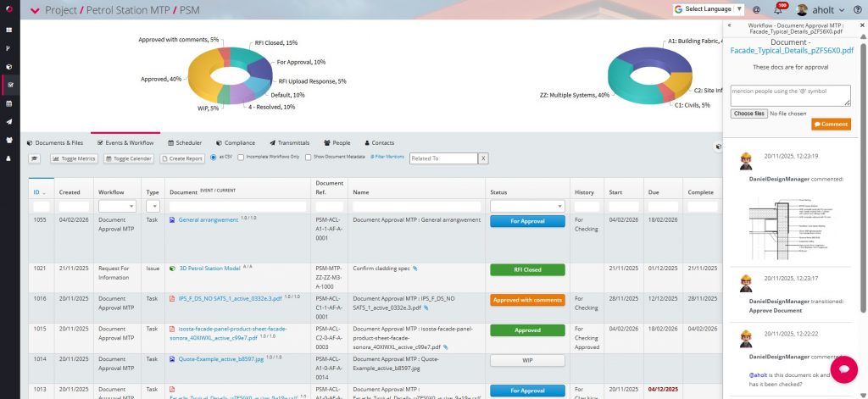Click the PDF icon beside IPS_F_DS_NO SATS document

[x=172, y=299]
